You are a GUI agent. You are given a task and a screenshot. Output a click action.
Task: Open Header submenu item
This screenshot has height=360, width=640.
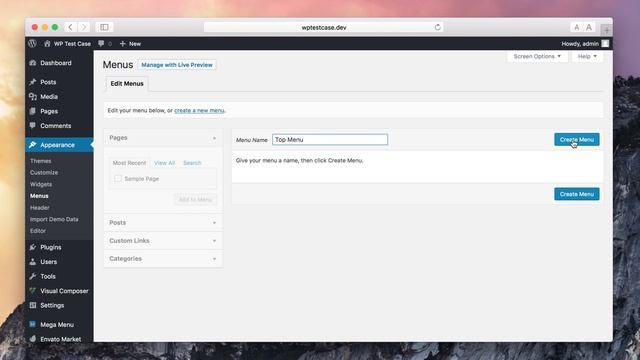tap(40, 208)
